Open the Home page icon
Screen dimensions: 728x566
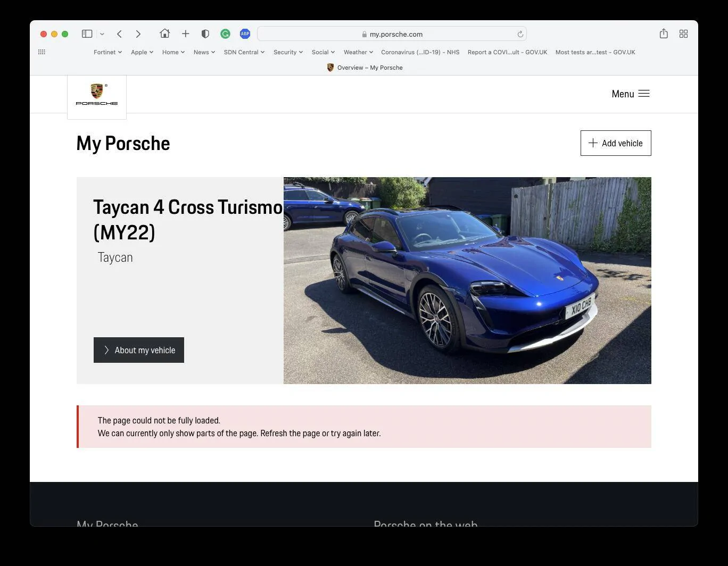(164, 34)
